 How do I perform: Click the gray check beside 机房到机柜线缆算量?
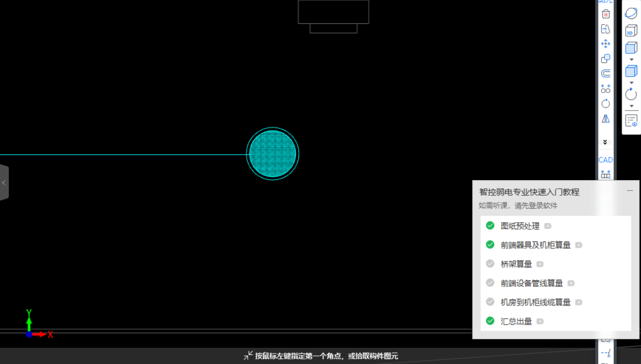(x=490, y=302)
